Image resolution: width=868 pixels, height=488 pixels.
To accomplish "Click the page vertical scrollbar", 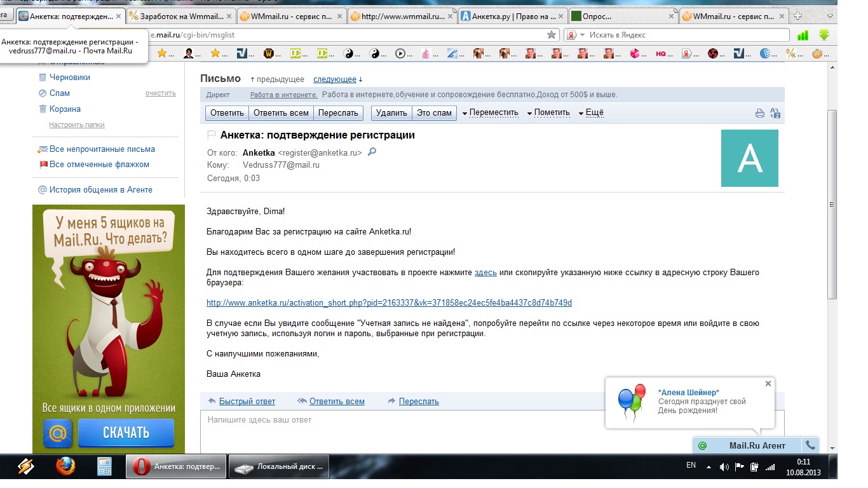I will coord(832,205).
